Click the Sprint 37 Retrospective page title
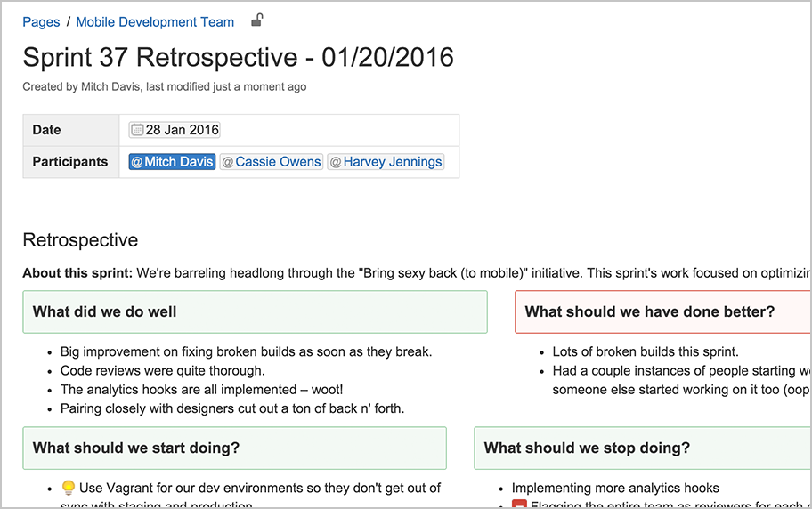812x509 pixels. (238, 58)
